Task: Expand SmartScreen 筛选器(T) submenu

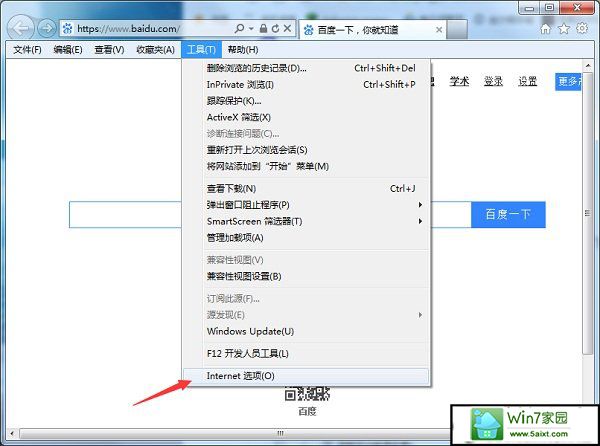Action: (306, 221)
